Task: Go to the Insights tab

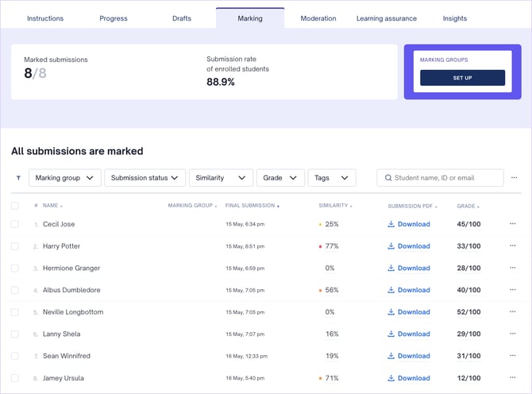Action: click(455, 18)
